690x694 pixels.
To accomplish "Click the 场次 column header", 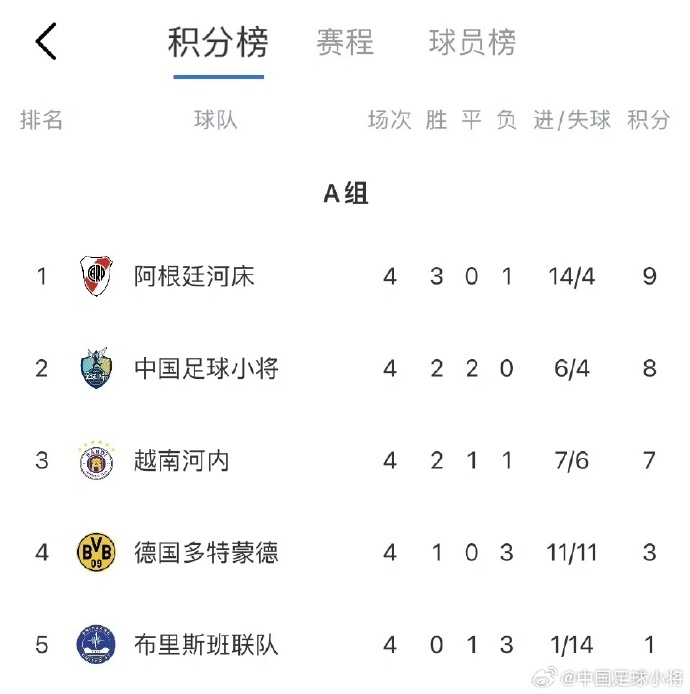I will coord(389,120).
